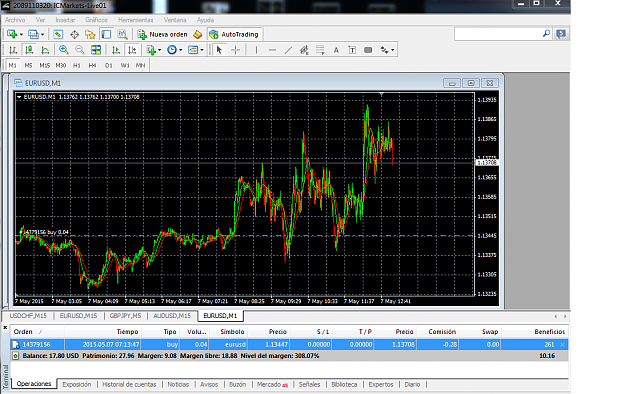Open the Navigator favorites folder icon
This screenshot has height=394, width=625.
(x=90, y=34)
